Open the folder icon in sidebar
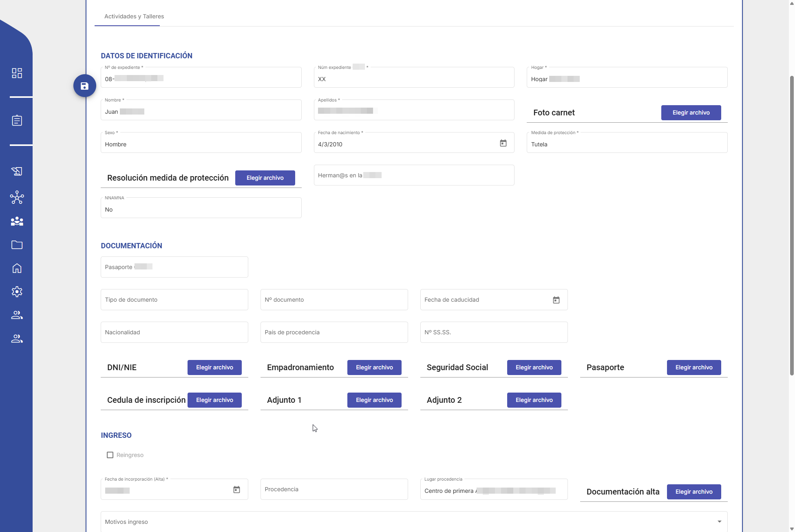This screenshot has width=795, height=532. (x=17, y=245)
